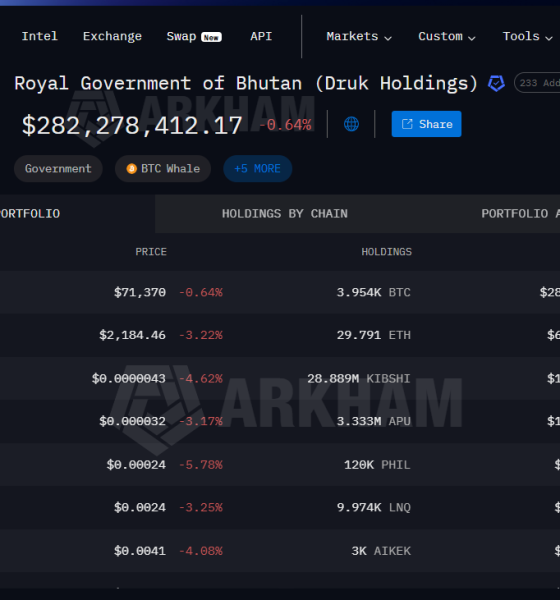Open the API link
The height and width of the screenshot is (600, 560).
click(261, 36)
